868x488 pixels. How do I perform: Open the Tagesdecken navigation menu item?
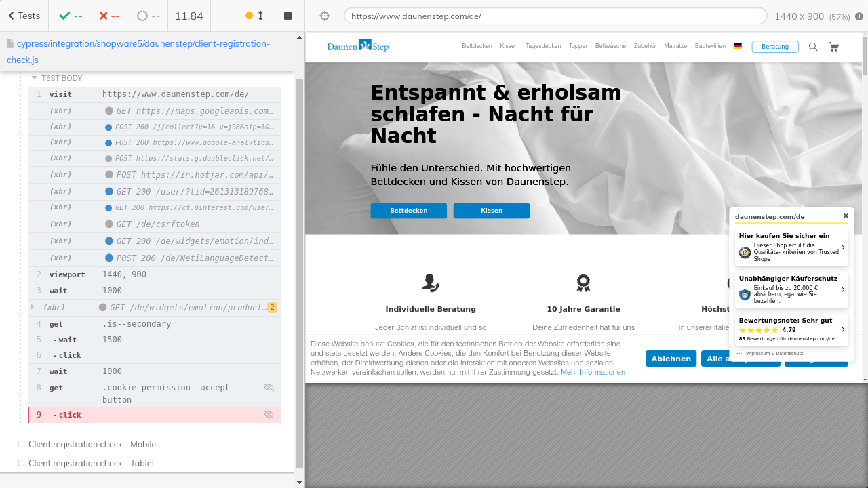pyautogui.click(x=543, y=47)
